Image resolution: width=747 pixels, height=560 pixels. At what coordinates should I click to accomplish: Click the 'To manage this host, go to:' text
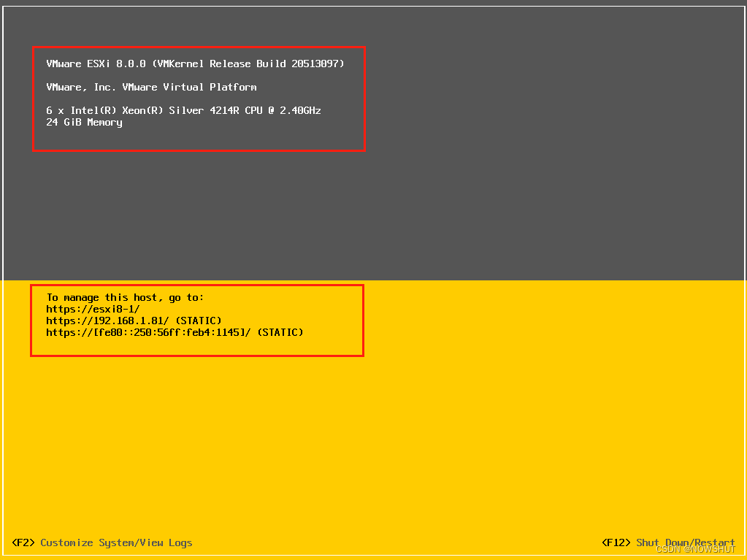pos(126,298)
